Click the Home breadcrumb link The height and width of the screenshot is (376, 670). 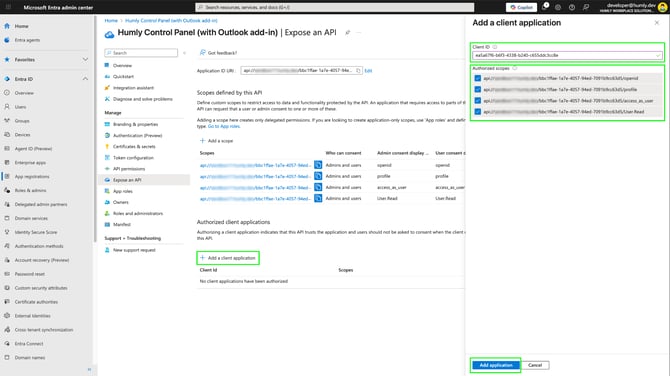pyautogui.click(x=111, y=21)
